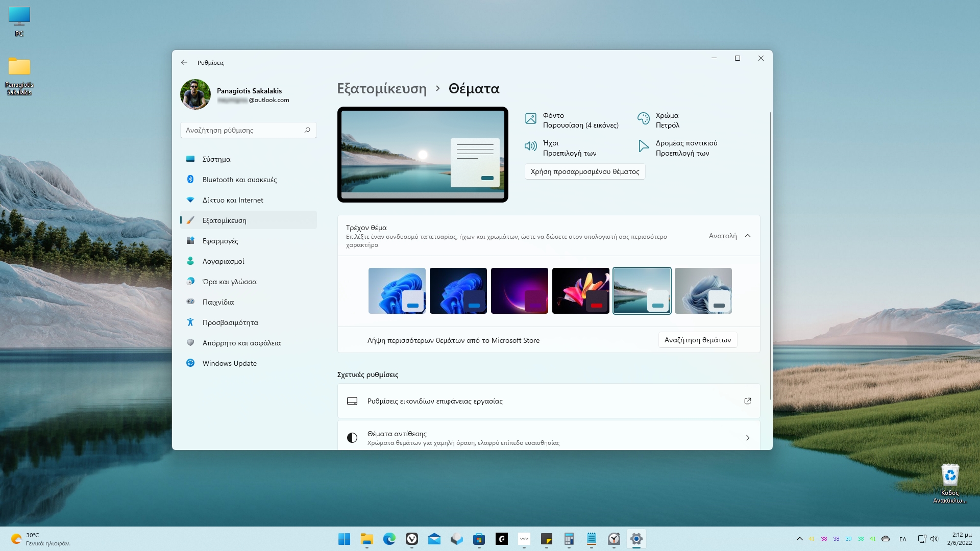This screenshot has height=551, width=980.
Task: Click Αναζήτηση θεμάτων button
Action: pos(697,340)
